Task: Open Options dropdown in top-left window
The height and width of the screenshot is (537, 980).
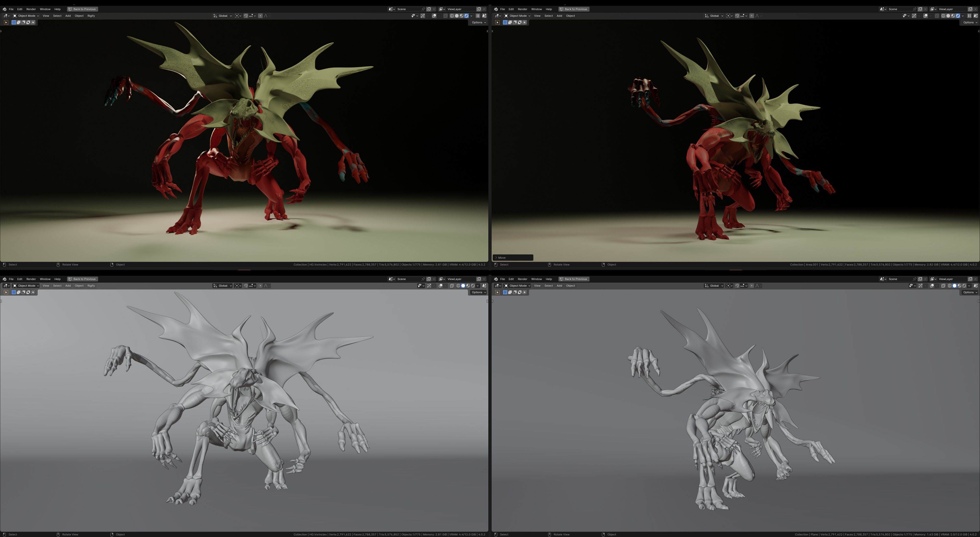Action: (478, 22)
